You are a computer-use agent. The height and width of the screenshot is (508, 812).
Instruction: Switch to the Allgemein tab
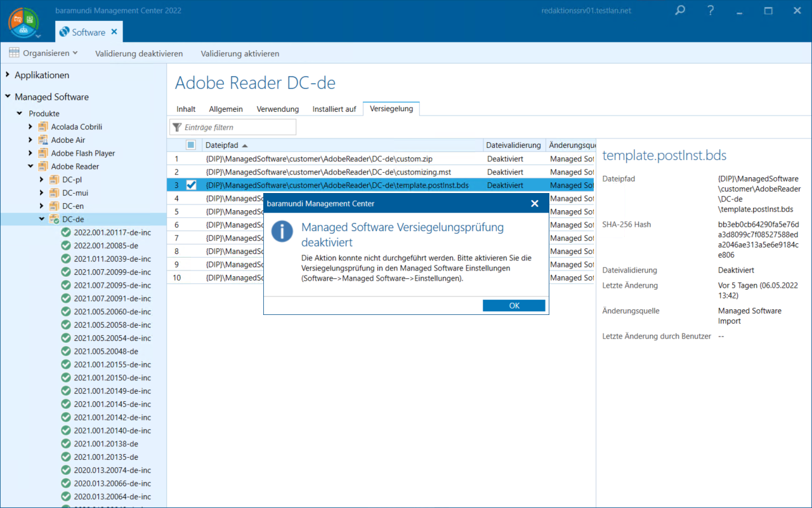coord(226,109)
